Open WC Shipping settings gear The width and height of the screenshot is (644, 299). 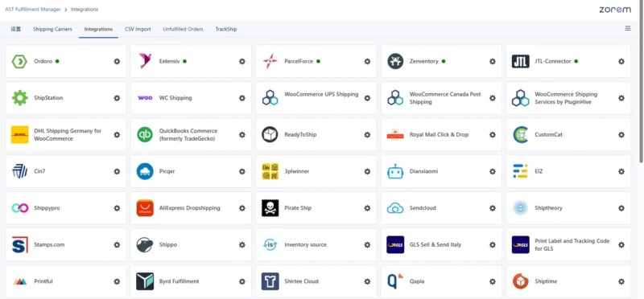(242, 98)
